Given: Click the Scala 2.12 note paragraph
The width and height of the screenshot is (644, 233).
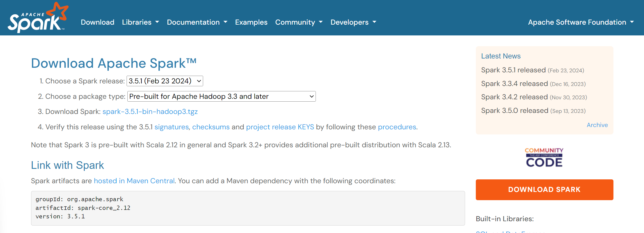Looking at the screenshot, I should (x=241, y=145).
